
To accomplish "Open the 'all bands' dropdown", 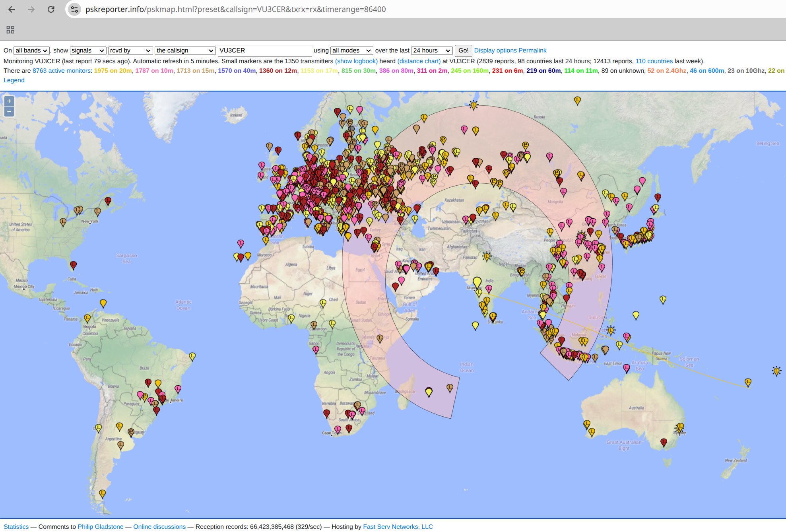I will [31, 50].
